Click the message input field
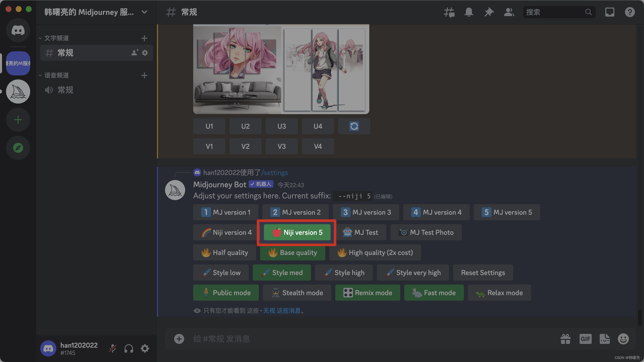The image size is (644, 362). 352,339
